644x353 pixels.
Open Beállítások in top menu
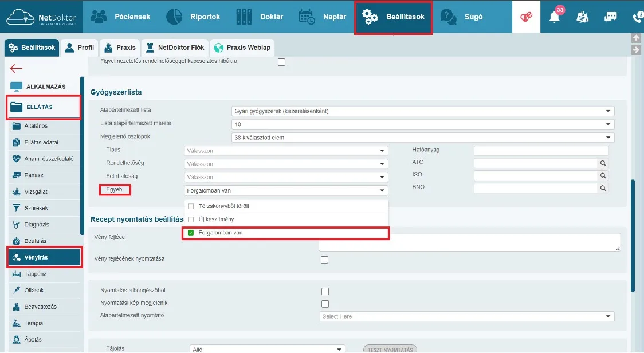click(393, 17)
